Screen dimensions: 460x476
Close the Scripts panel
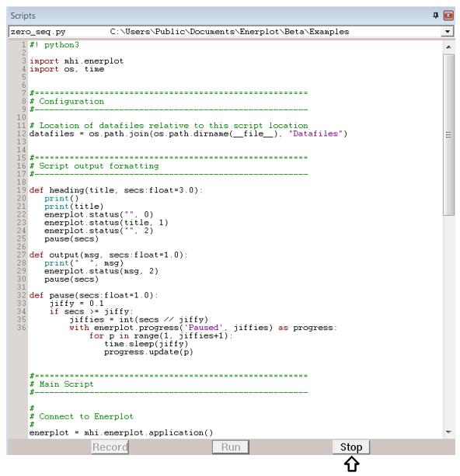(448, 16)
